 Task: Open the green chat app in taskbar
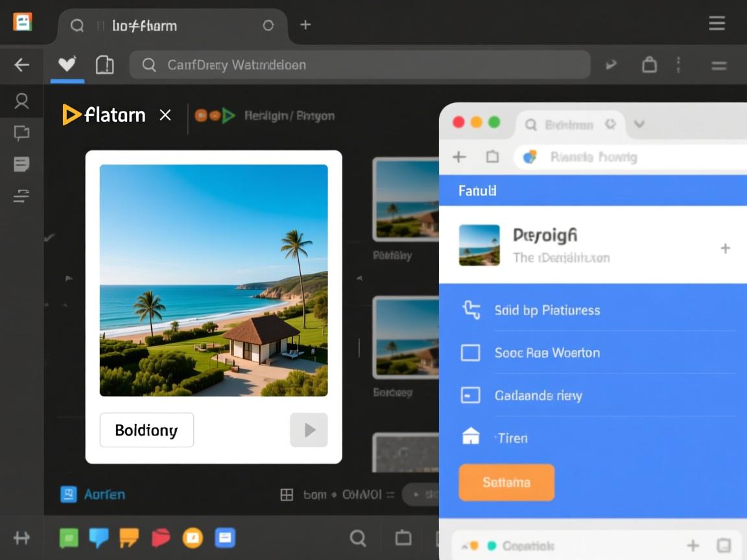click(x=69, y=537)
